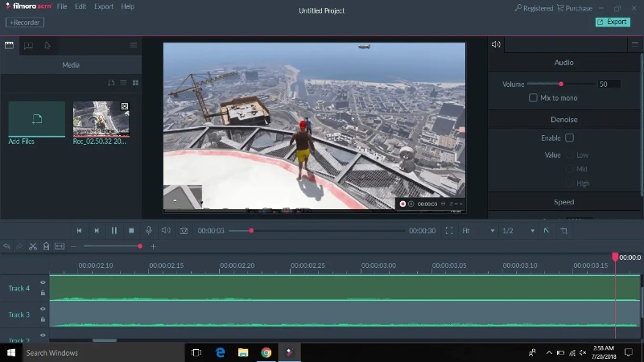Click the Registered link
Screen dimensions: 644x362
[x=534, y=8]
